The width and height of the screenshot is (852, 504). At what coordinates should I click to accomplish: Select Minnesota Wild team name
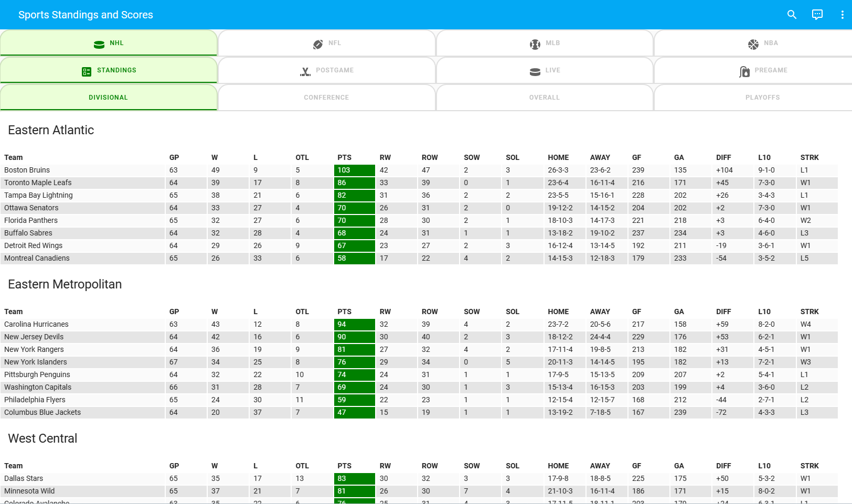click(29, 491)
